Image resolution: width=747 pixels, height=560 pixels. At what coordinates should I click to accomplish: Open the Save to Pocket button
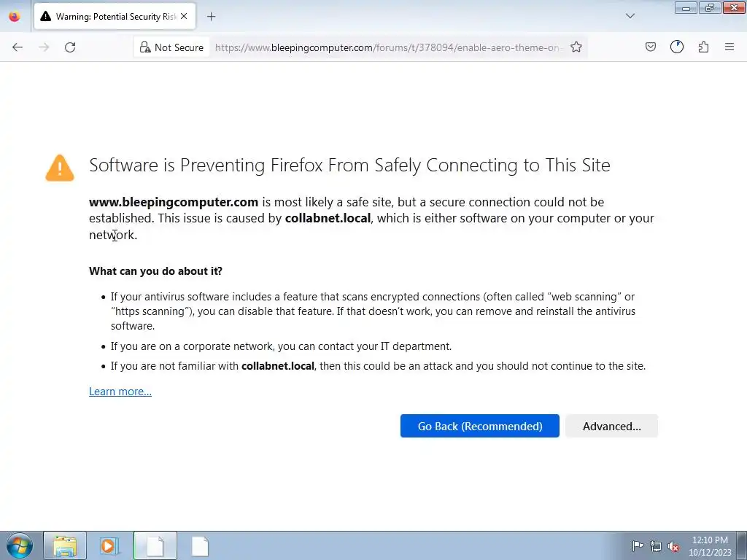(650, 47)
